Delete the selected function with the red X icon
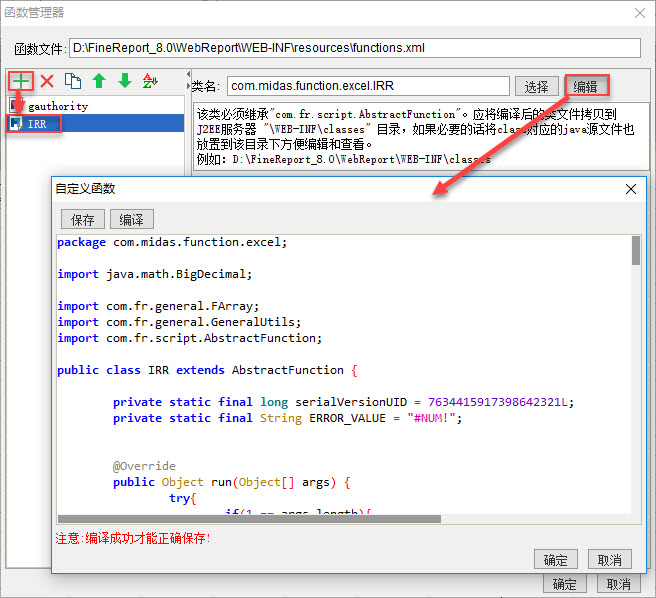Viewport: 656px width, 598px height. (x=47, y=81)
